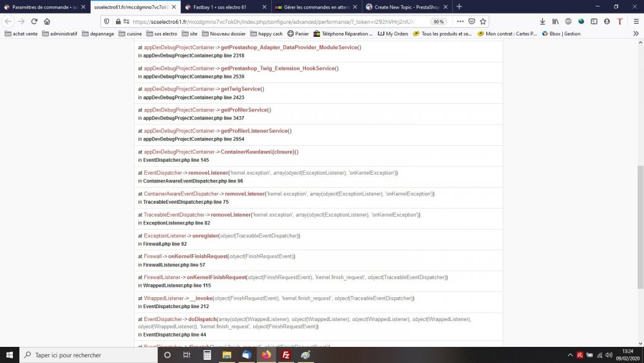Viewport: 644px width, 363px height.
Task: Click getTwigService() in the stack trace
Action: coord(242,89)
